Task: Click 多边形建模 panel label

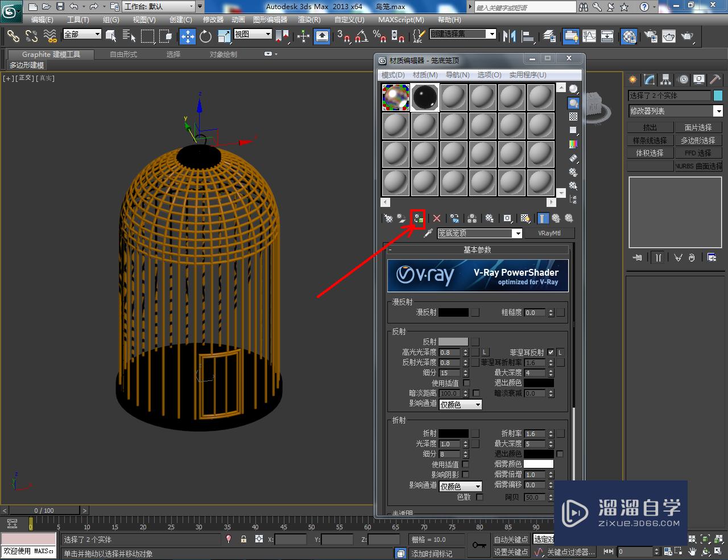Action: click(x=27, y=65)
